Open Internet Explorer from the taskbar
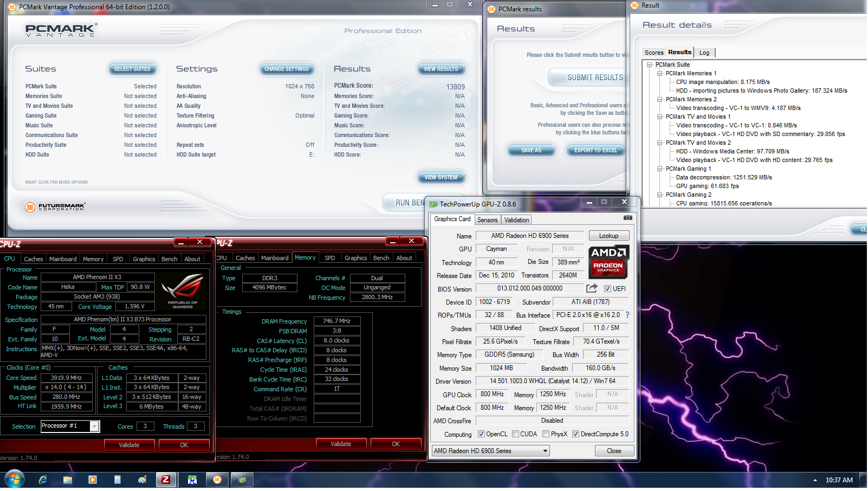 pyautogui.click(x=43, y=480)
